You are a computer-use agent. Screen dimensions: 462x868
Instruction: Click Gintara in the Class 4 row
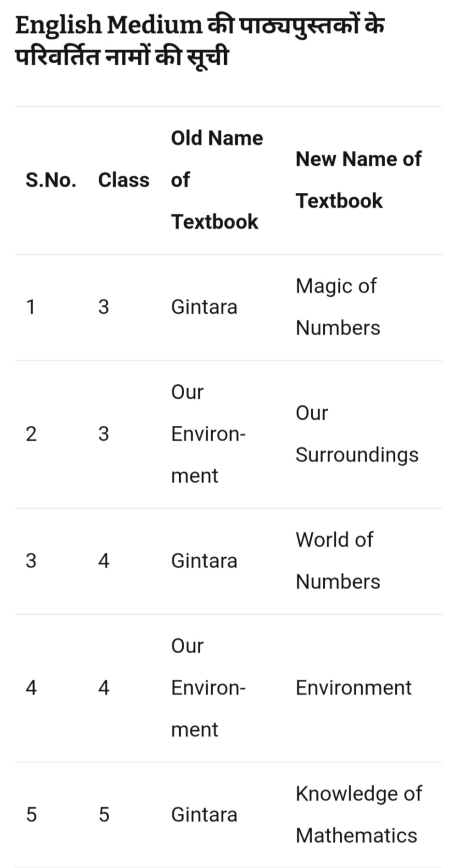204,561
